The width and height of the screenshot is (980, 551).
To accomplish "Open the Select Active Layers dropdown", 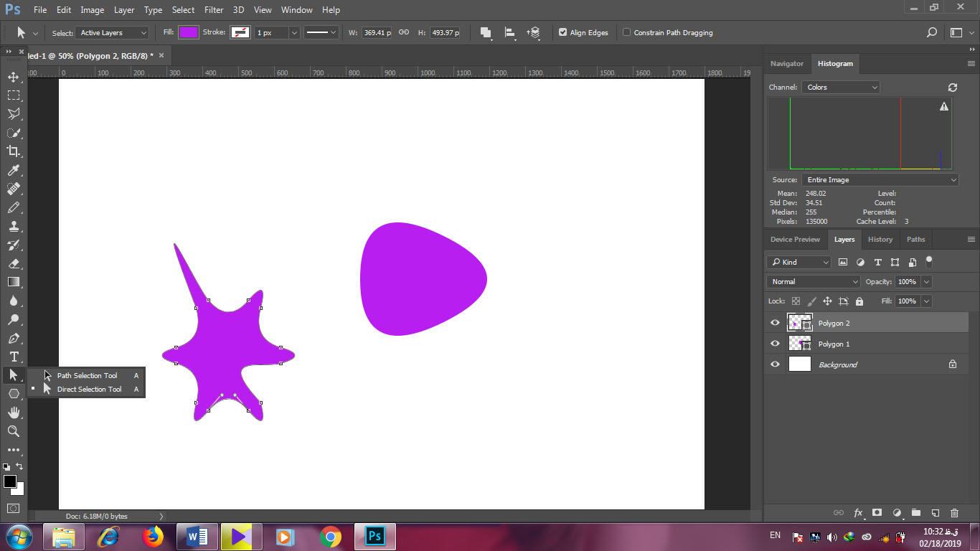I will (x=113, y=32).
